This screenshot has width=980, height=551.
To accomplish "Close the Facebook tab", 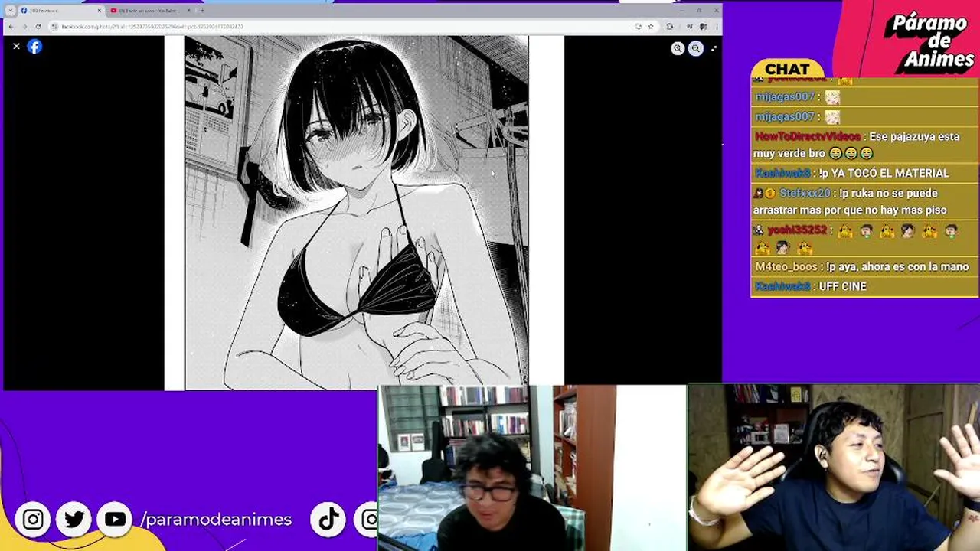I will (x=99, y=11).
